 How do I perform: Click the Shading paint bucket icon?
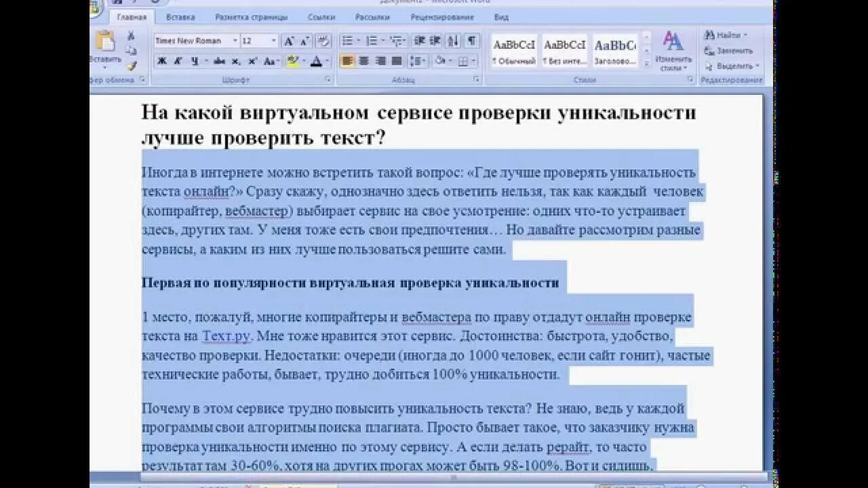click(x=439, y=61)
